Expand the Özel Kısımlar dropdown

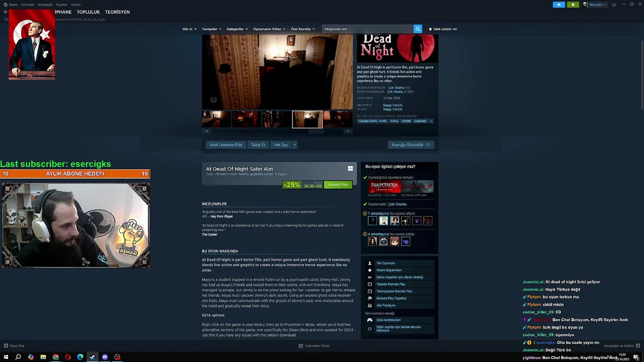(x=302, y=29)
